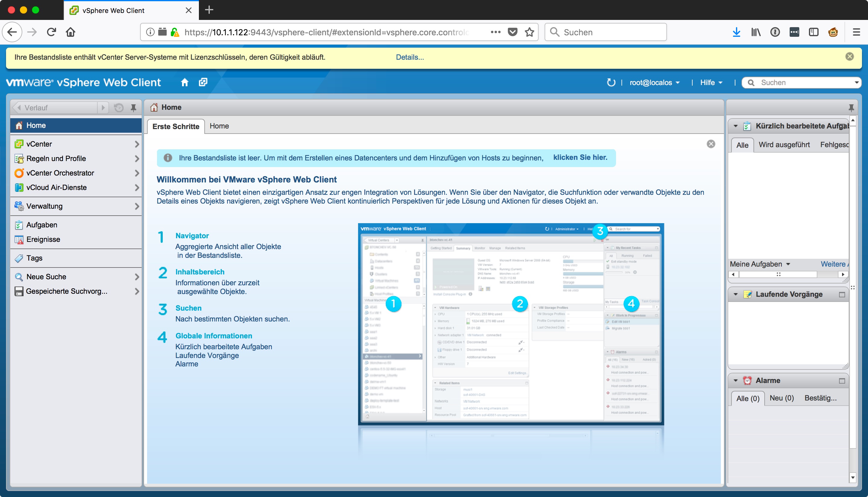Screen dimensions: 868x497
Task: Pin the navigator panel with pushpin icon
Action: pos(133,108)
